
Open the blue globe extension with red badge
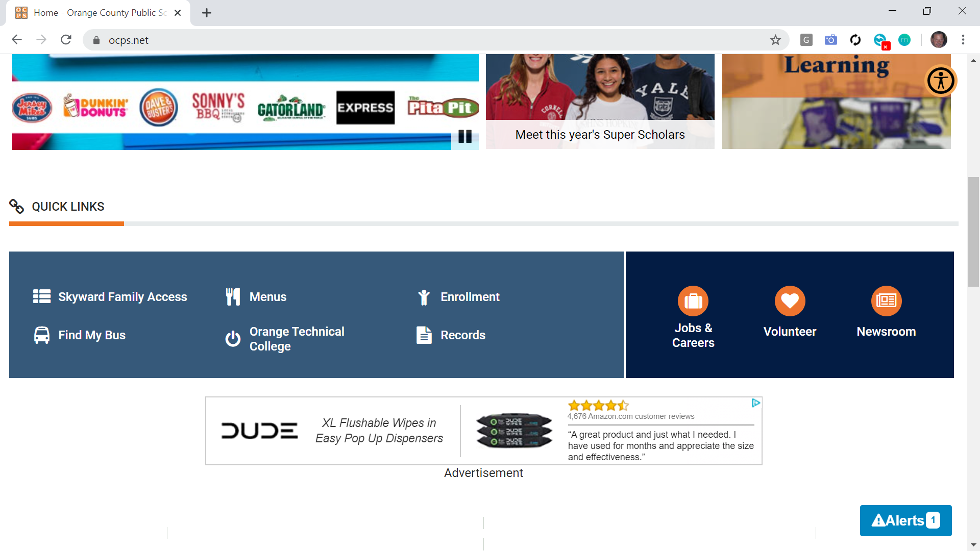[880, 40]
